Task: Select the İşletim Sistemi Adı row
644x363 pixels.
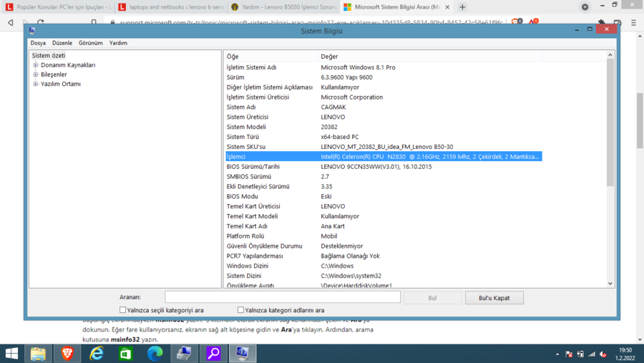Action: click(384, 67)
